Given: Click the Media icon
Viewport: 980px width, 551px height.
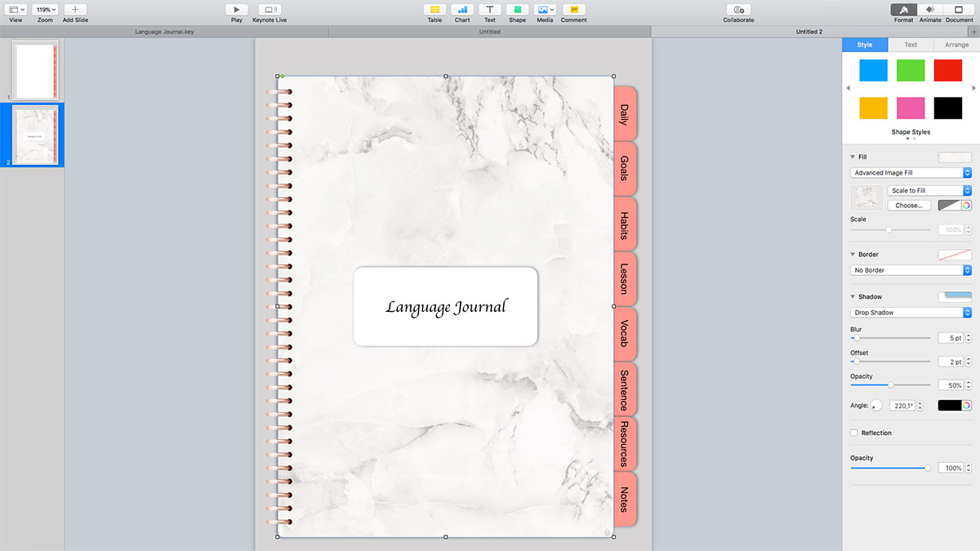Looking at the screenshot, I should [x=545, y=10].
